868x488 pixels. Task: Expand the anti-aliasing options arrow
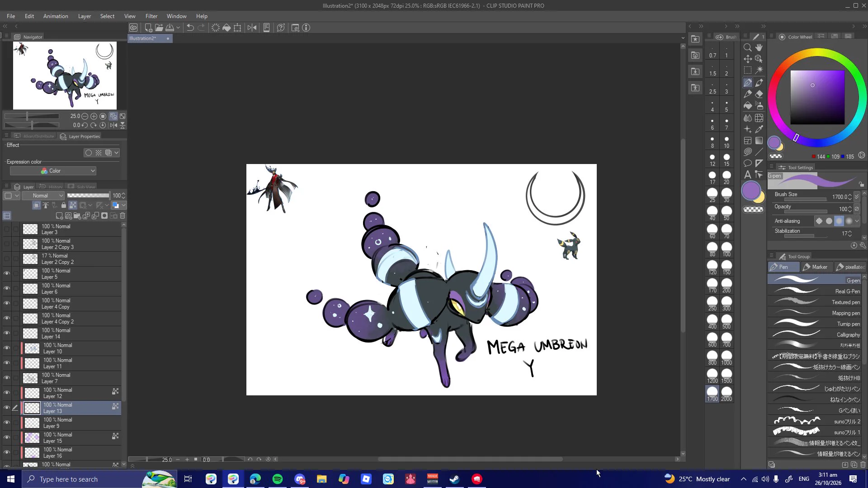pyautogui.click(x=857, y=221)
